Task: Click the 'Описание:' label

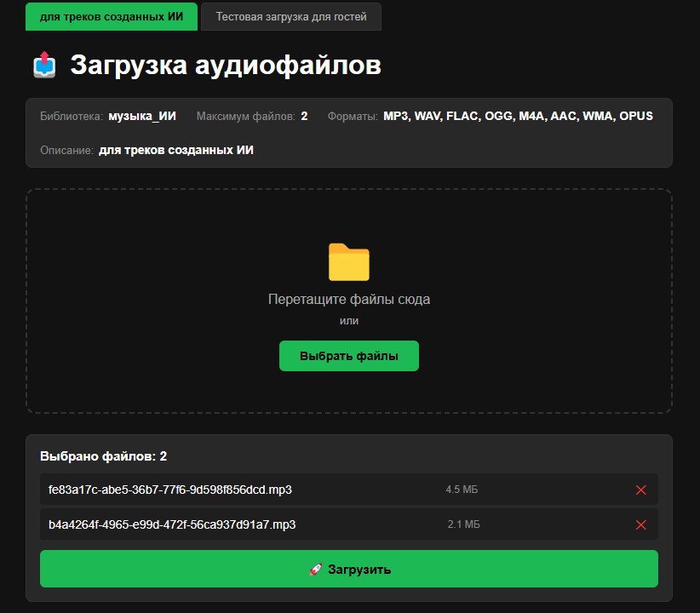Action: pyautogui.click(x=67, y=151)
